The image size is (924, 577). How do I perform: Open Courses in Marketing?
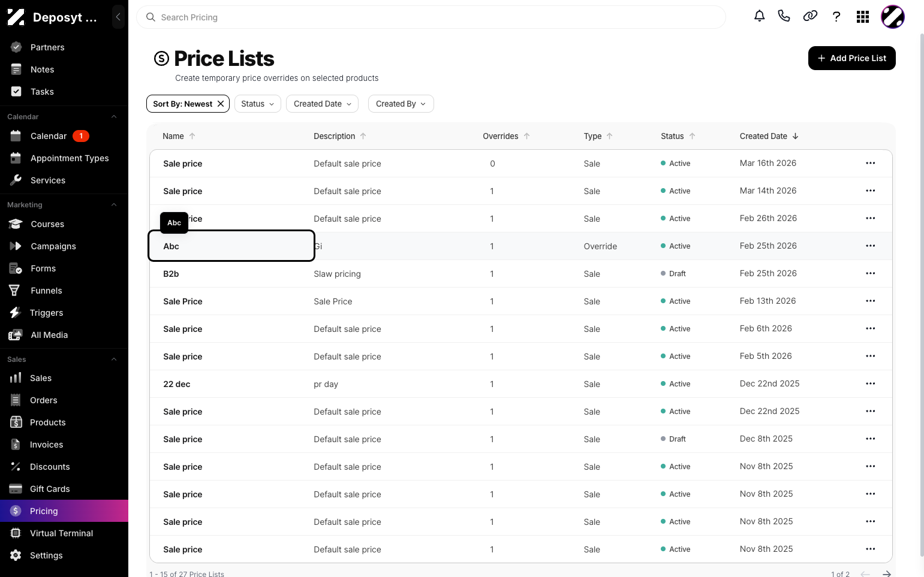(x=64, y=224)
